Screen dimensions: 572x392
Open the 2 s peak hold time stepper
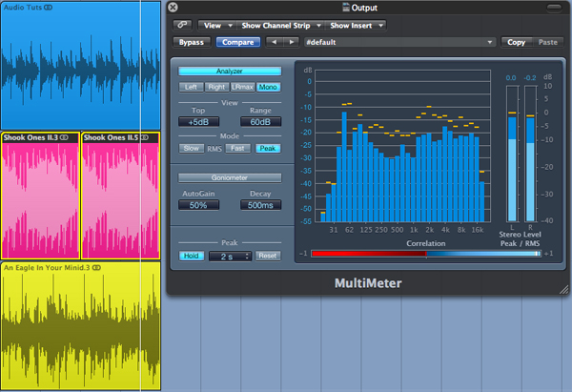230,257
